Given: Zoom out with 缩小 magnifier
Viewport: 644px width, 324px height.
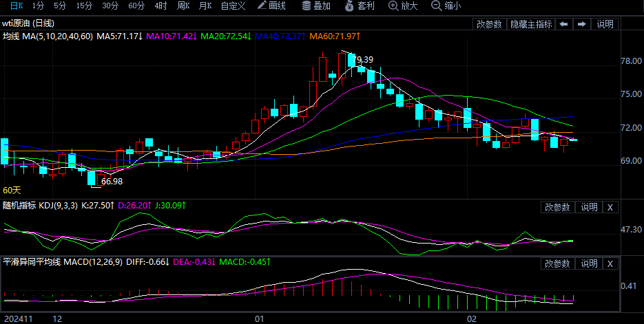Looking at the screenshot, I should coord(446,6).
